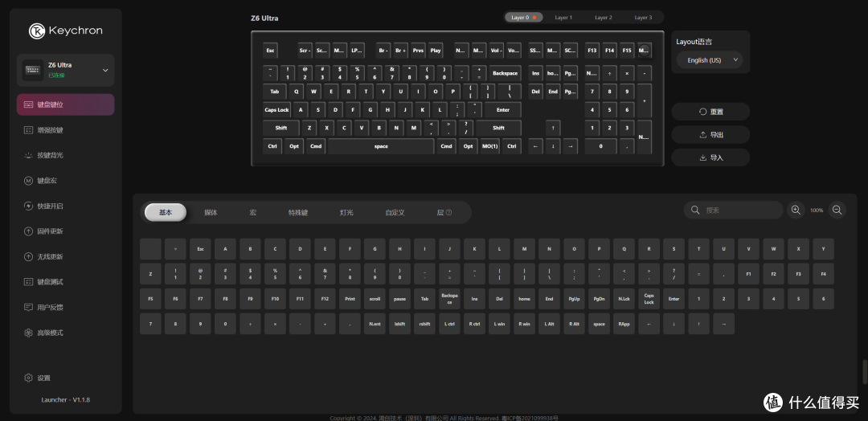
Task: Pick the pause keycode in basic list
Action: pyautogui.click(x=399, y=299)
